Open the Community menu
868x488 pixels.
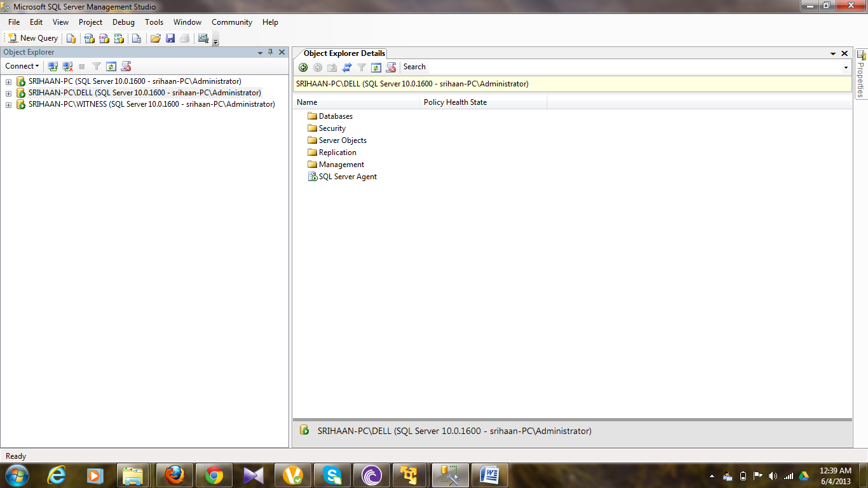[231, 22]
